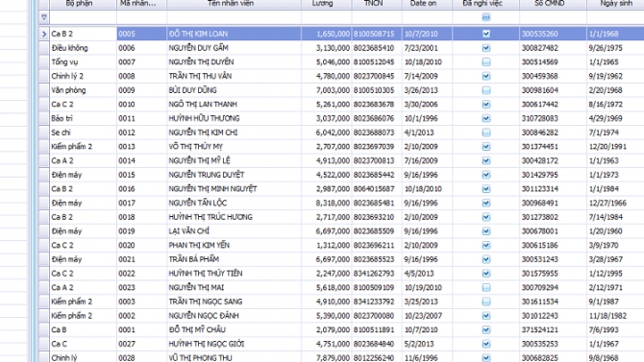
Task: Sort by Tên nhân viên column header
Action: 235,4
